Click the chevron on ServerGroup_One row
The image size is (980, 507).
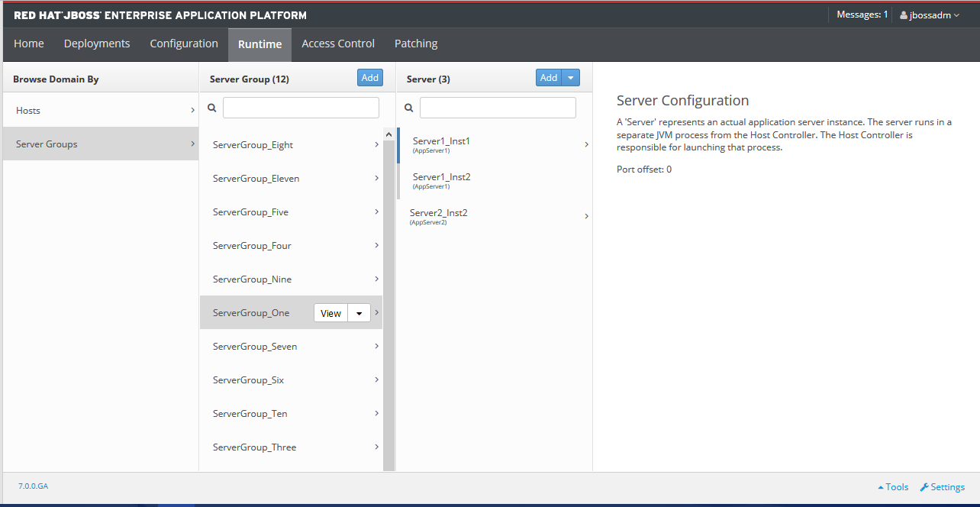(x=377, y=312)
